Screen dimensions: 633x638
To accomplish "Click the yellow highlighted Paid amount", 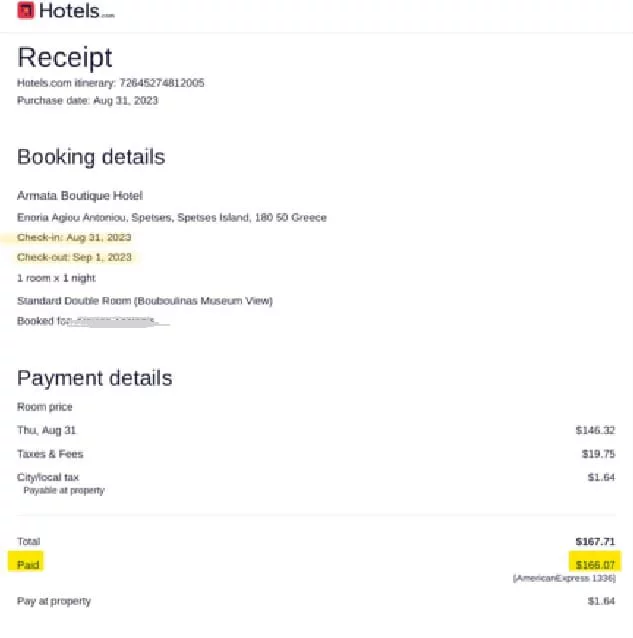I will tap(595, 565).
